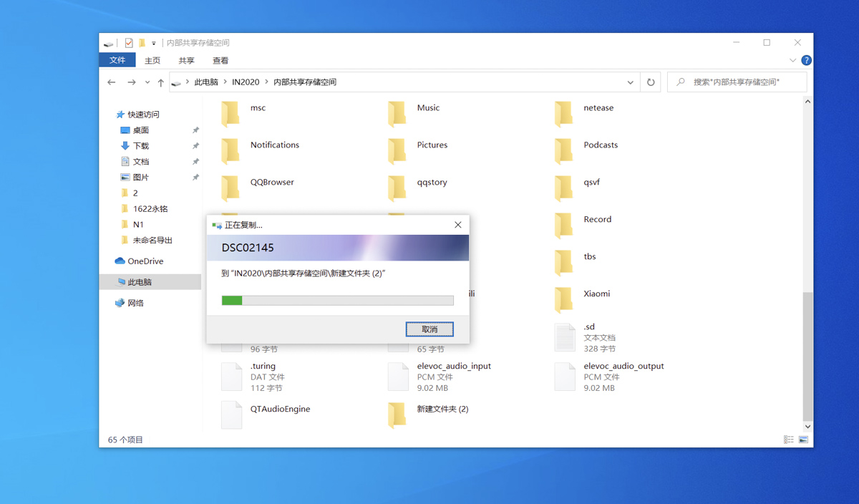Select the netease folder icon
Screen dimensions: 859x504
coord(563,113)
